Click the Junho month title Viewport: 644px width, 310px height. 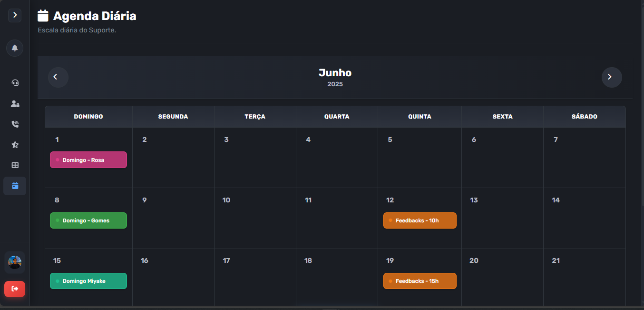point(335,73)
